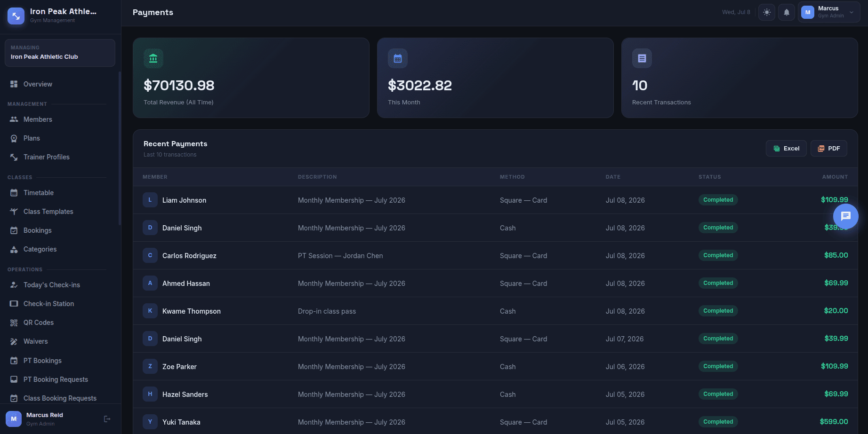
Task: Click the Iron Peak Athletic logo icon
Action: 16,16
